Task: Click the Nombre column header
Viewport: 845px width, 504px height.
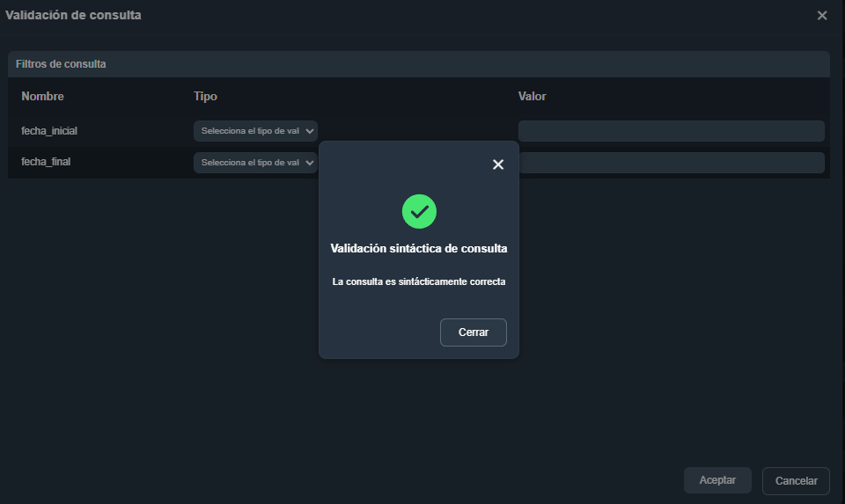Action: (42, 96)
